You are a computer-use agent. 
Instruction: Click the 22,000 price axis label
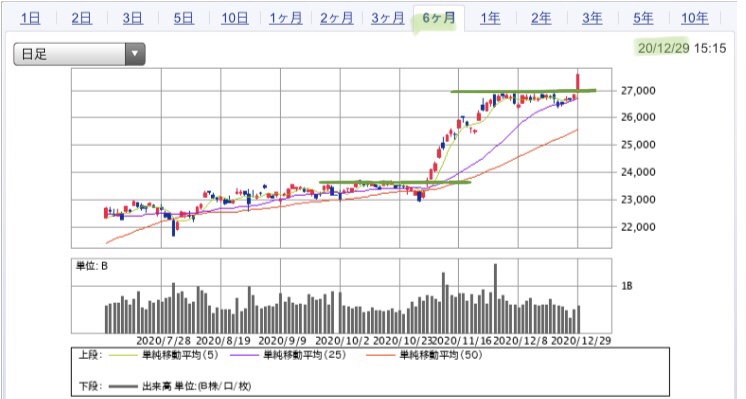[x=638, y=227]
